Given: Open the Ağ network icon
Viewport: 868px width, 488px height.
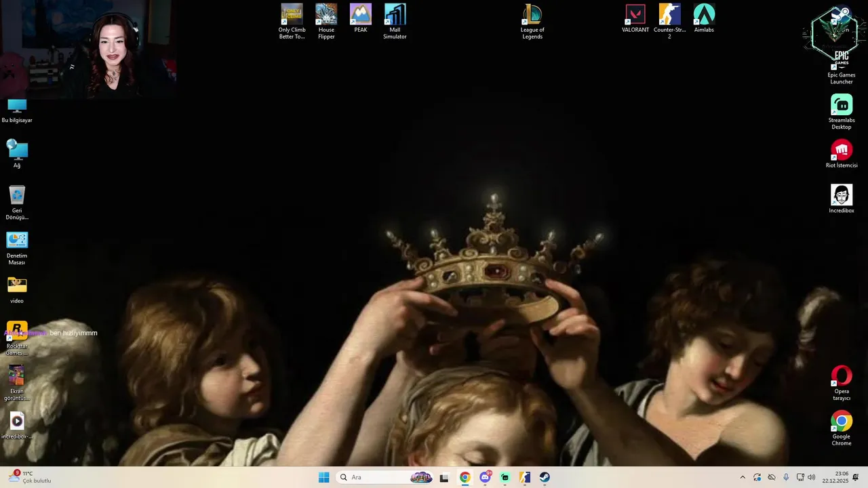Looking at the screenshot, I should (17, 154).
